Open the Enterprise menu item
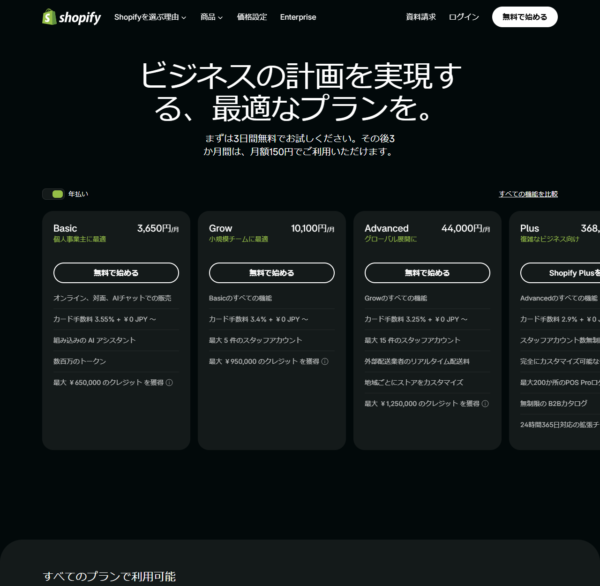The width and height of the screenshot is (600, 586). [298, 17]
